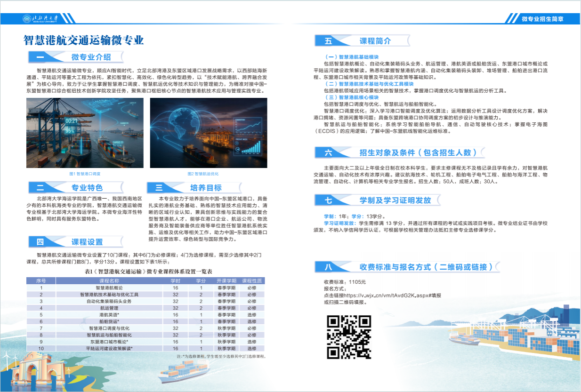
Task: Click the registration QR code
Action: click(x=349, y=337)
